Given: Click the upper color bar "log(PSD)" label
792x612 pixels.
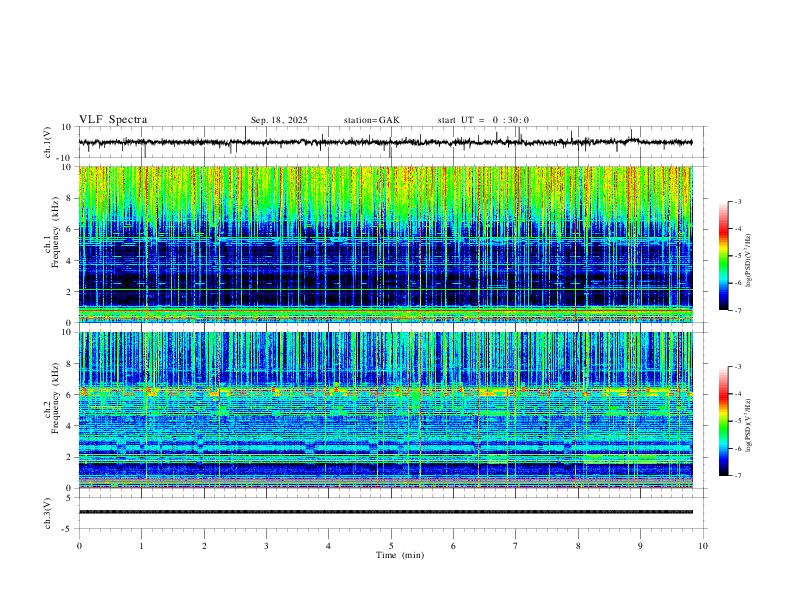Looking at the screenshot, I should click(x=749, y=261).
